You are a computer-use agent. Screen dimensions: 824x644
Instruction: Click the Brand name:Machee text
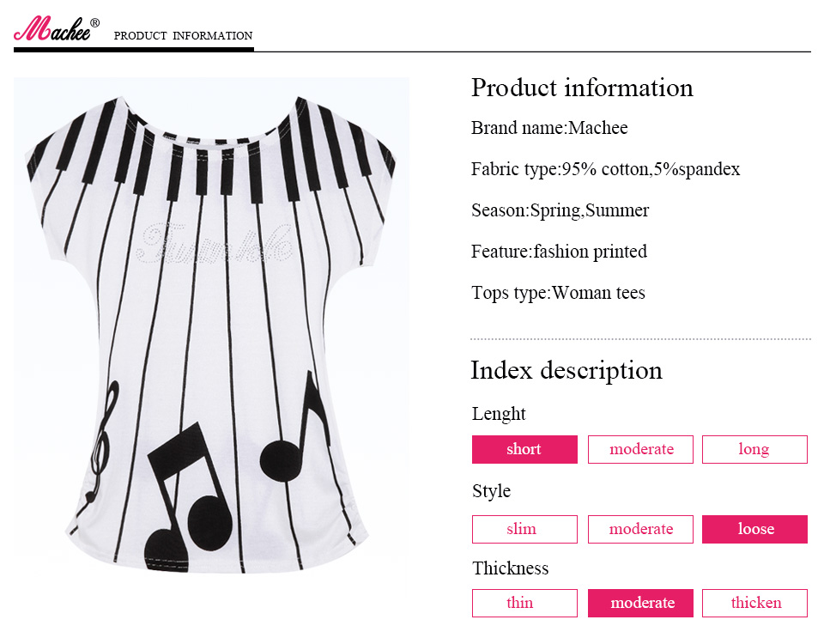[549, 128]
